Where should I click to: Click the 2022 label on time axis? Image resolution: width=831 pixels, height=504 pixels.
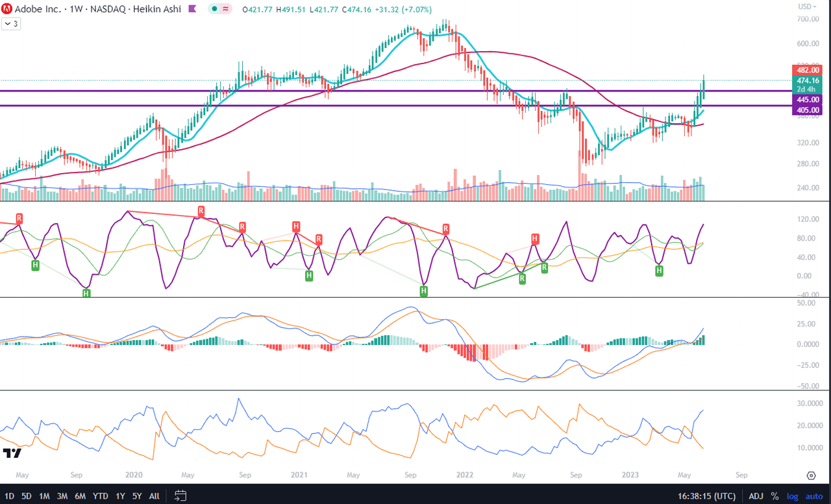(x=465, y=475)
